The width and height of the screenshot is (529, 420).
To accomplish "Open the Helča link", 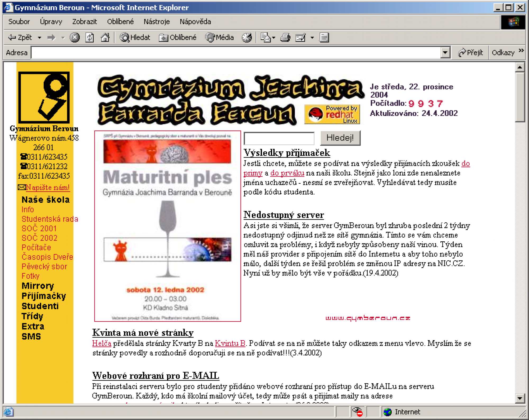I will point(102,343).
